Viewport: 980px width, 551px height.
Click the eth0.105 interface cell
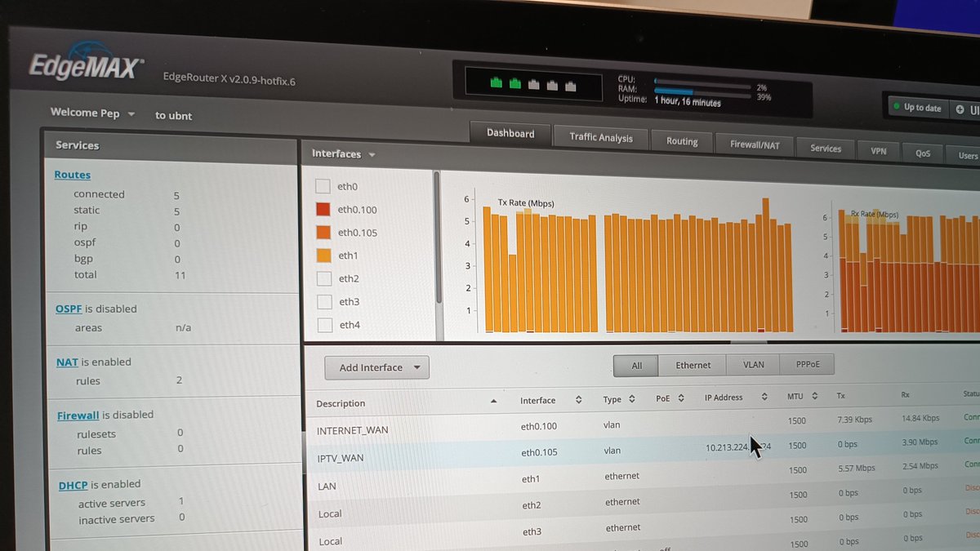(539, 451)
